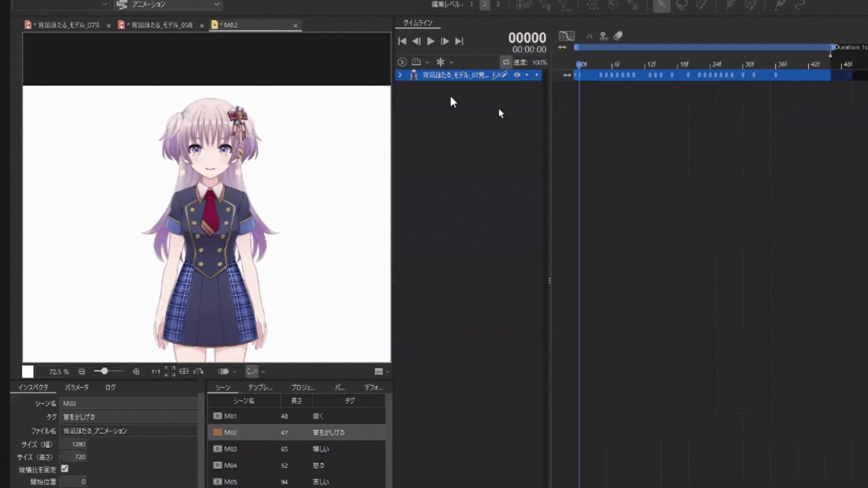This screenshot has height=488, width=868.
Task: Click the eraser icon above the timeline
Action: click(x=618, y=36)
